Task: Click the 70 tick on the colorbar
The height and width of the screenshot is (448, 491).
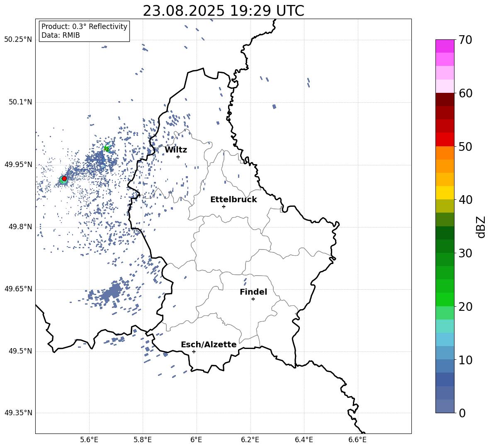Action: pos(465,40)
